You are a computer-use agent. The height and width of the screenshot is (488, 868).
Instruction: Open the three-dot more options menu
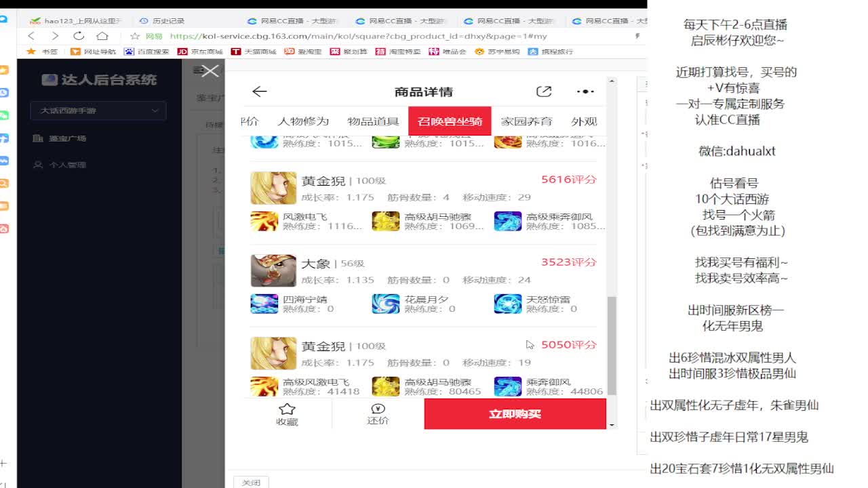[585, 91]
